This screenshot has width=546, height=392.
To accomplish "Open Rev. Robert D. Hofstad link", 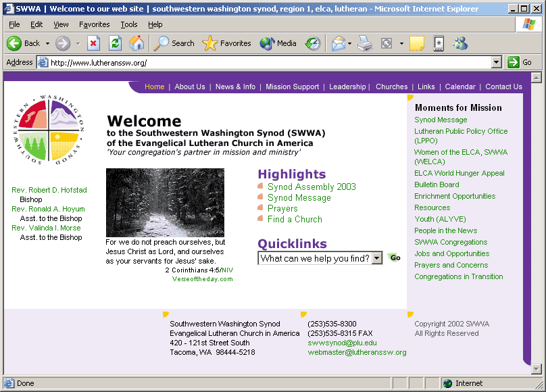I will tap(49, 190).
